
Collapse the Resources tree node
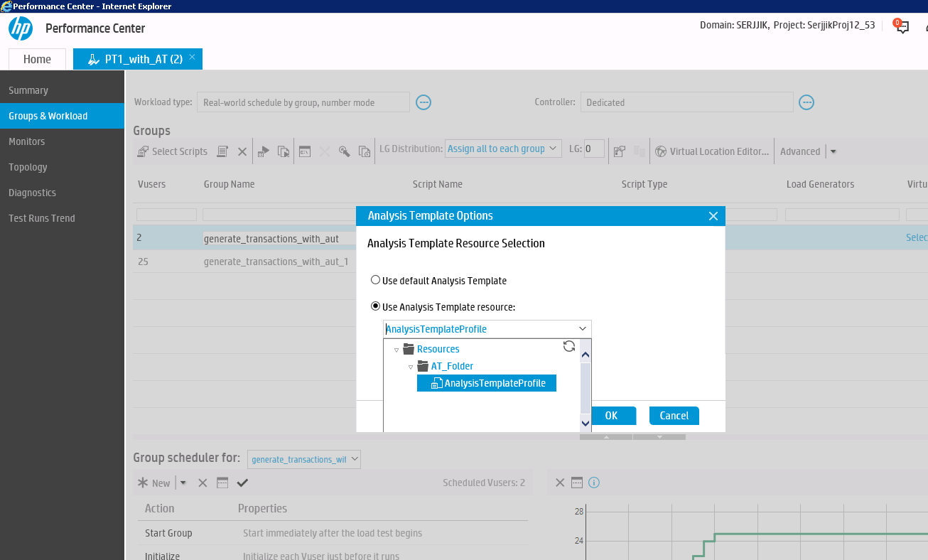[x=396, y=350]
